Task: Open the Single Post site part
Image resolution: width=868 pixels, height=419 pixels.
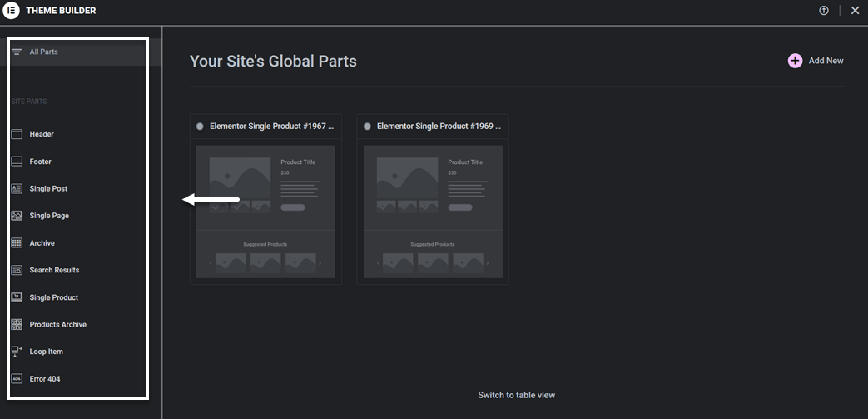Action: [49, 189]
